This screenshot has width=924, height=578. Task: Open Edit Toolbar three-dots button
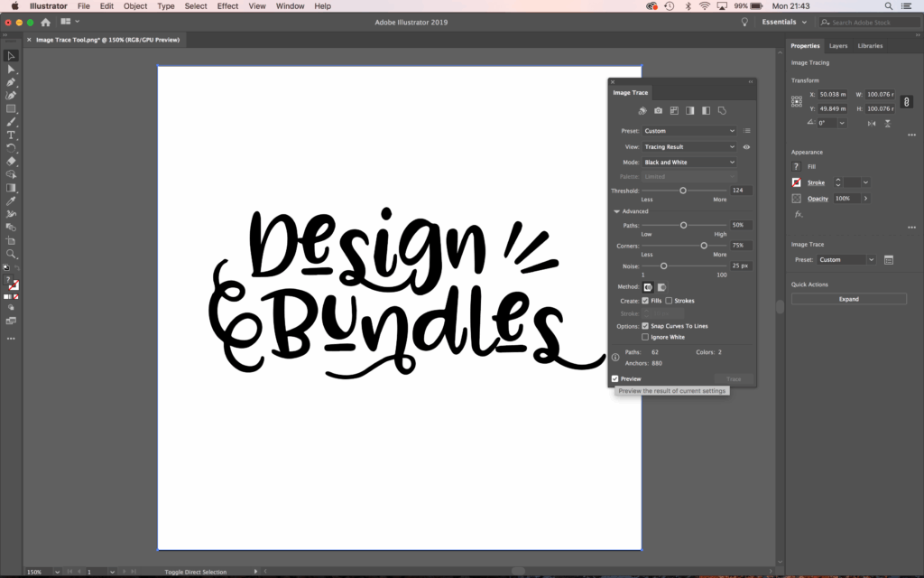point(11,339)
